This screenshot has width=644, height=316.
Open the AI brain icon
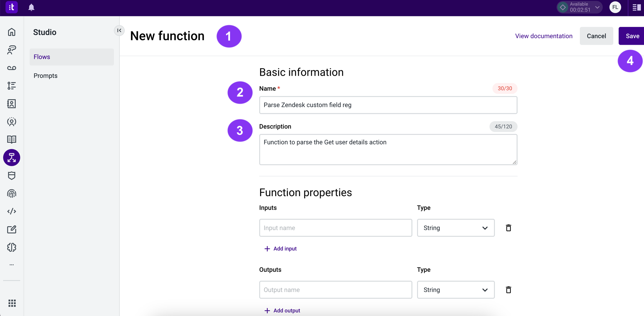[12, 247]
